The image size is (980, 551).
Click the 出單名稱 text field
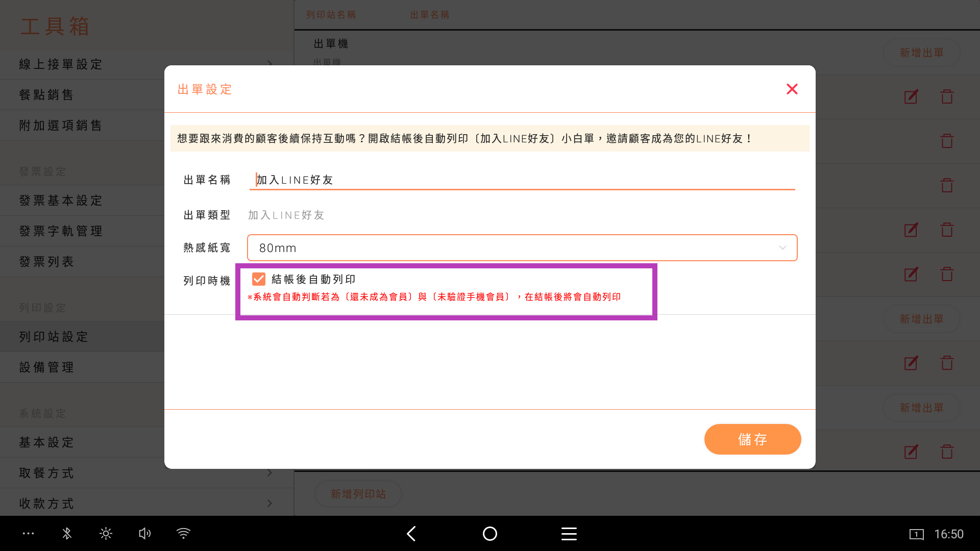522,180
